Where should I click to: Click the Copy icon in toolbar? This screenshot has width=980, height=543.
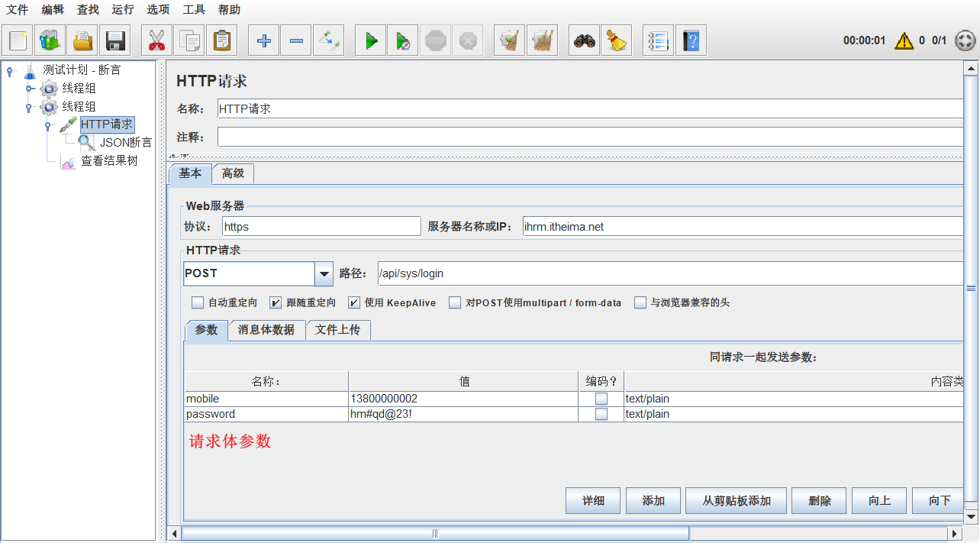point(189,40)
